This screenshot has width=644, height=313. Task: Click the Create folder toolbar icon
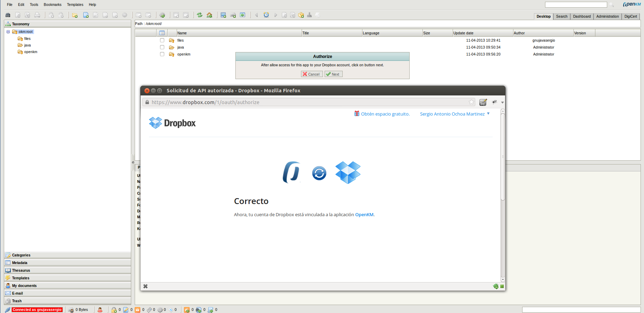pos(75,15)
